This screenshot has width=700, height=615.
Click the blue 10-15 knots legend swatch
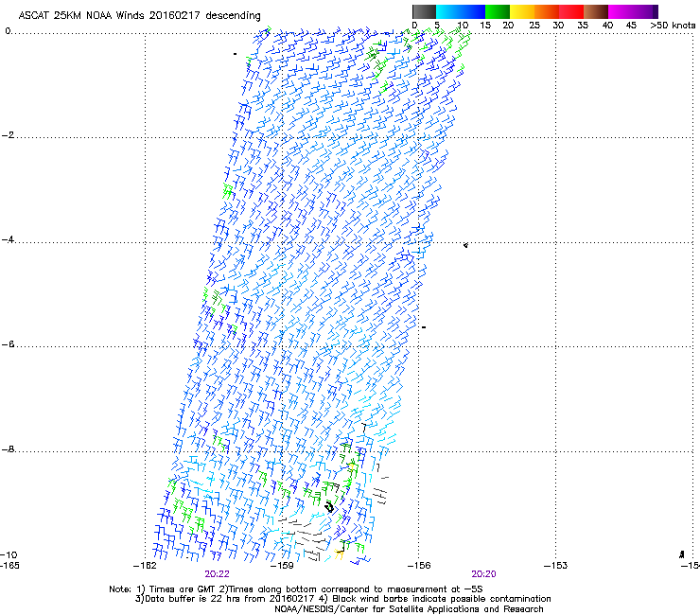(x=473, y=11)
